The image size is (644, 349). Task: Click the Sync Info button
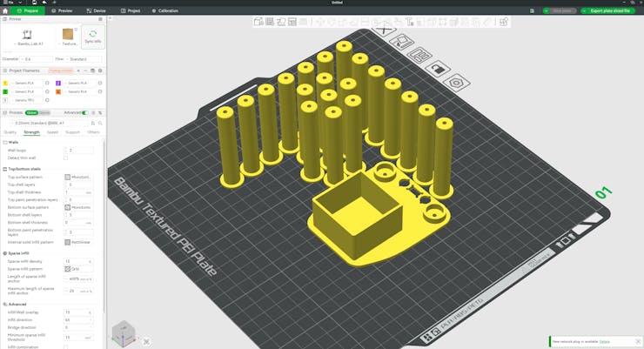[x=93, y=37]
